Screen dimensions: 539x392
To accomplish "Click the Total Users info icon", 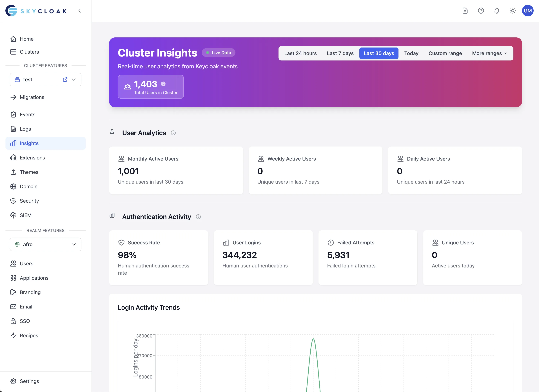I will 163,84.
